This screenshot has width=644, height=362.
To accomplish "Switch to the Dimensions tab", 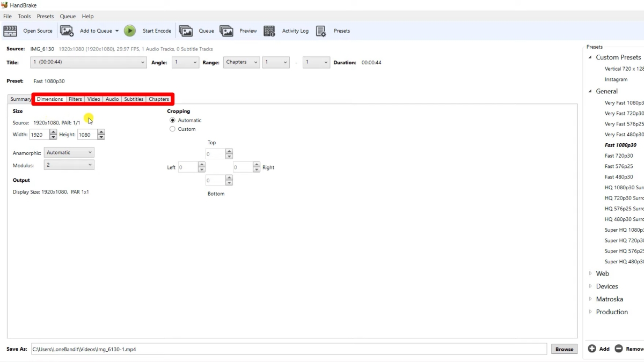I will [x=50, y=99].
